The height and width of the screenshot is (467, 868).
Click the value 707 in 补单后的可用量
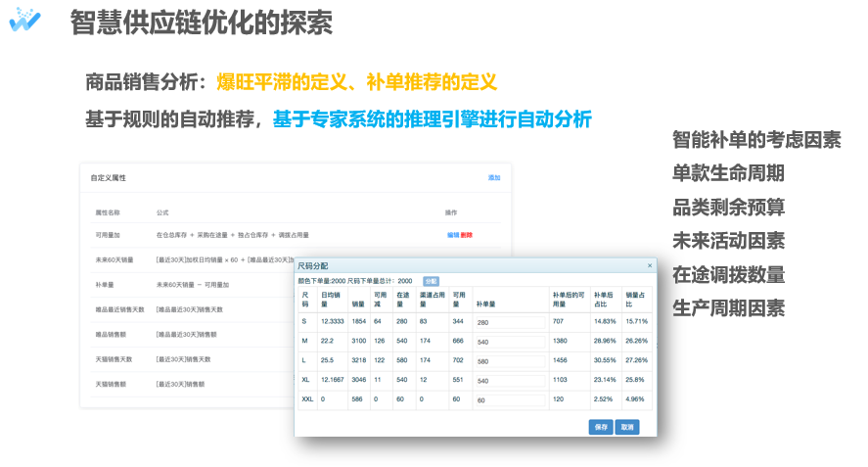[x=558, y=321]
